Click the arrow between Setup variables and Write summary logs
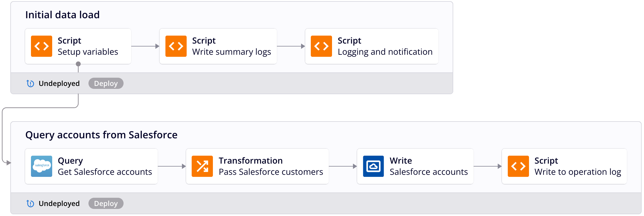Screen dimensions: 644x216 pyautogui.click(x=145, y=46)
